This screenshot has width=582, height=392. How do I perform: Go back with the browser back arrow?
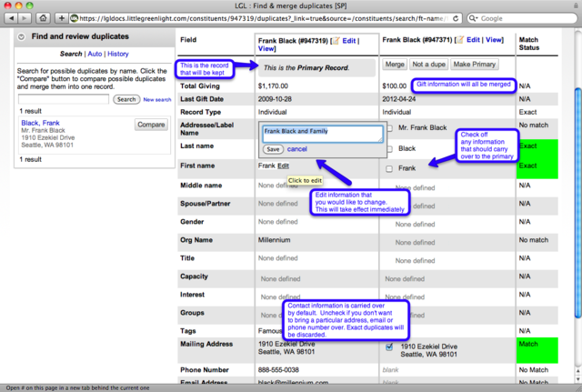(x=12, y=18)
